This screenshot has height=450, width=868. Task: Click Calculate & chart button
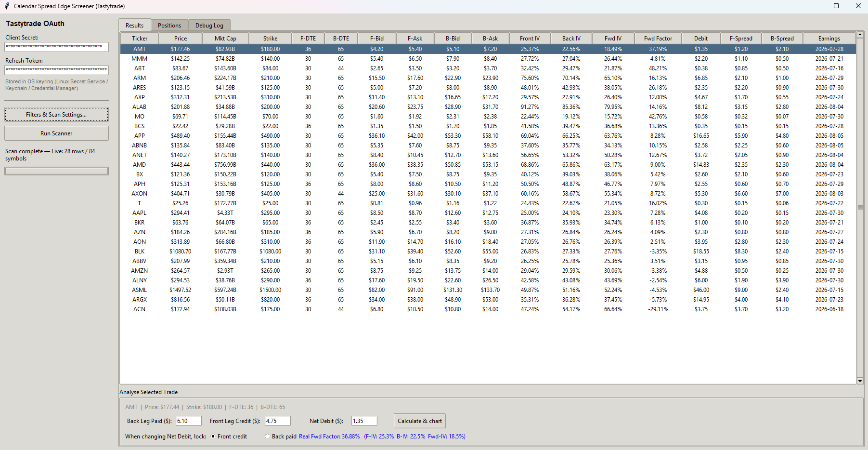coord(420,421)
